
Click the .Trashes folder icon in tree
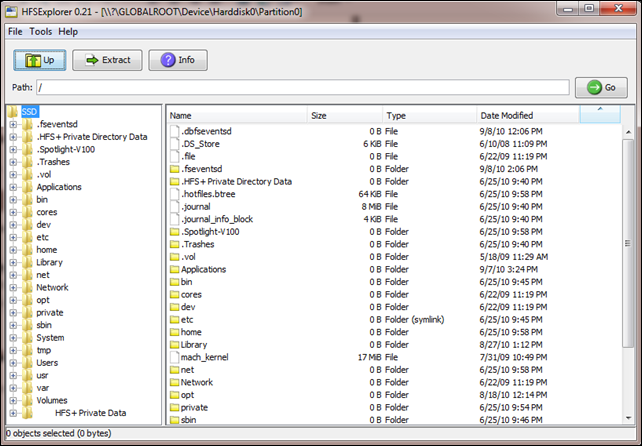pos(27,162)
